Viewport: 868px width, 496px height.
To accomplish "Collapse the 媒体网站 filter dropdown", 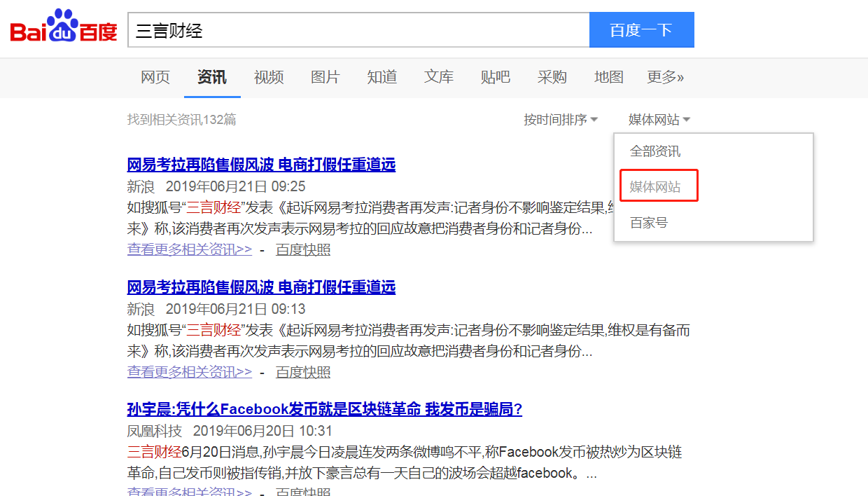I will pyautogui.click(x=659, y=120).
